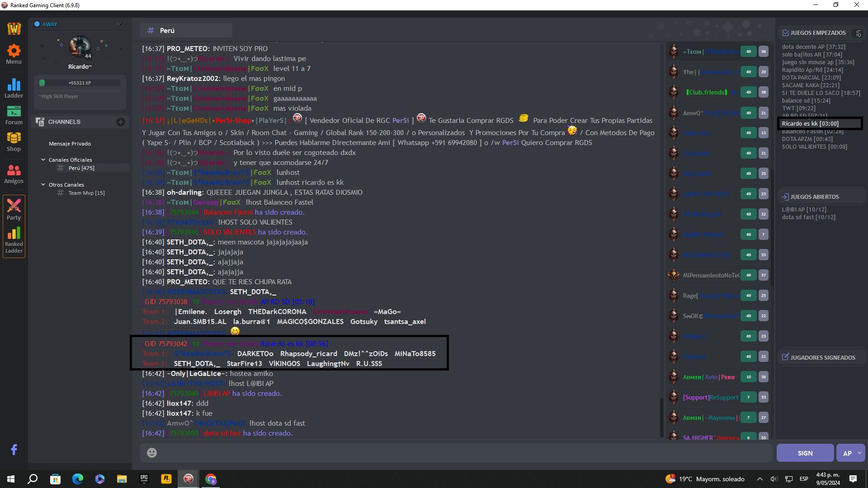
Task: Open the emoji picker smiley icon
Action: pyautogui.click(x=152, y=452)
